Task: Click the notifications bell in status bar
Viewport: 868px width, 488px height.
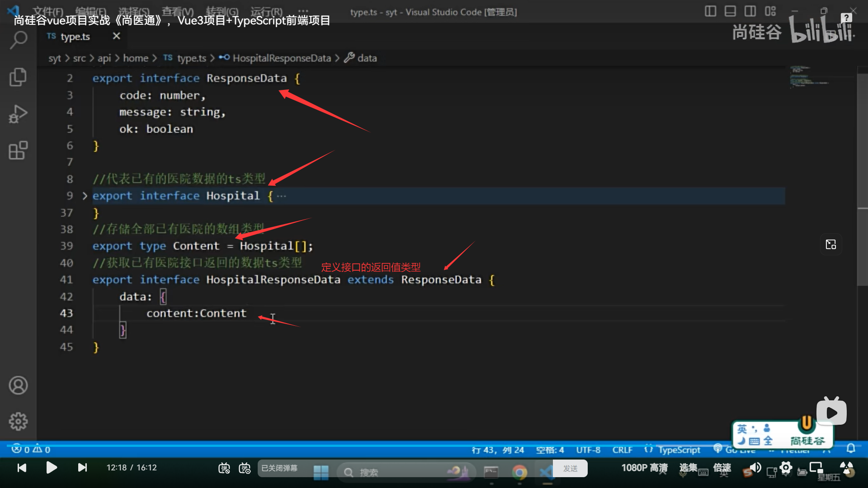Action: pos(851,448)
